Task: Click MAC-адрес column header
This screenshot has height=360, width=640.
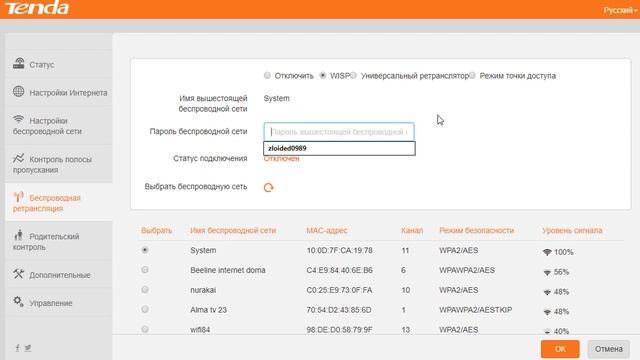Action: click(x=327, y=231)
